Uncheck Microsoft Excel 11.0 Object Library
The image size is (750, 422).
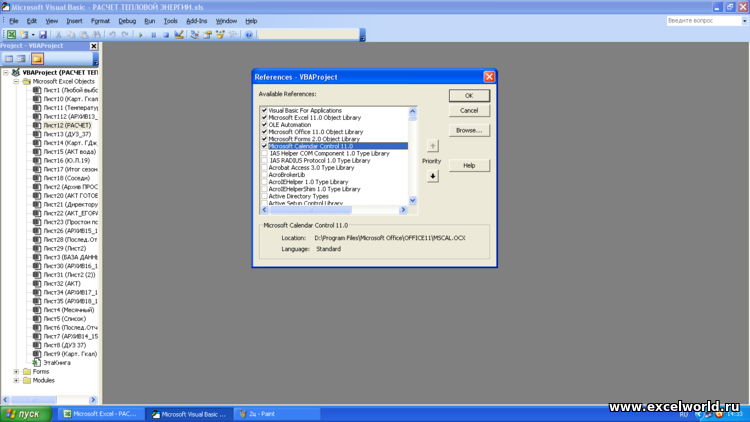(264, 117)
